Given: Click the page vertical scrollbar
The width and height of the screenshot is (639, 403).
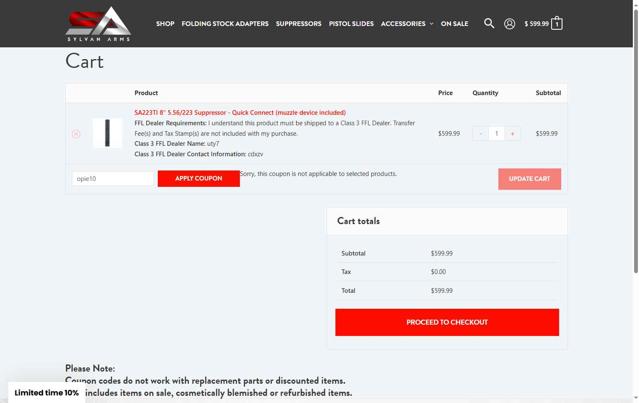Looking at the screenshot, I should (x=635, y=141).
